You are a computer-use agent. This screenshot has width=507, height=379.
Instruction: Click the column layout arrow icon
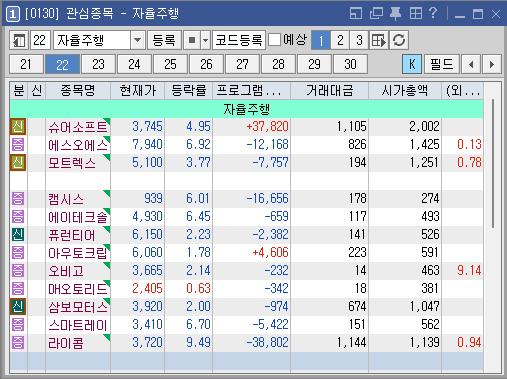click(x=379, y=40)
